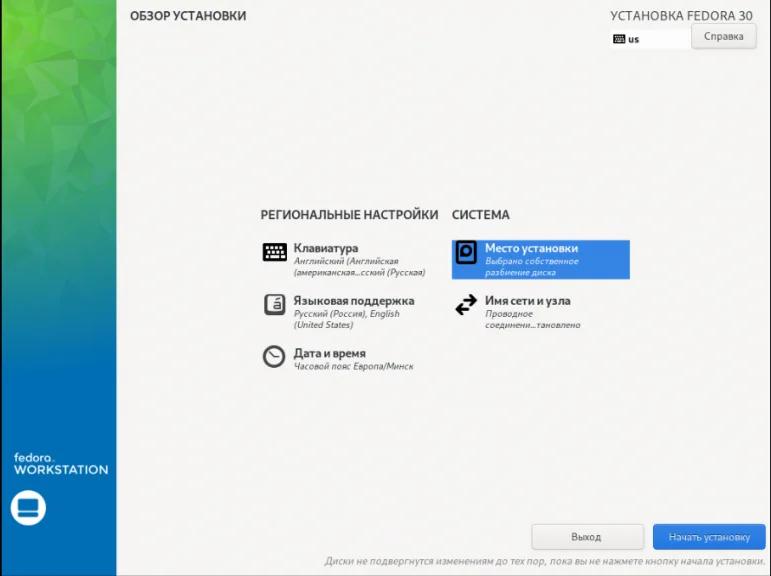Open the Дата и время settings title
The height and width of the screenshot is (576, 771).
[x=329, y=353]
